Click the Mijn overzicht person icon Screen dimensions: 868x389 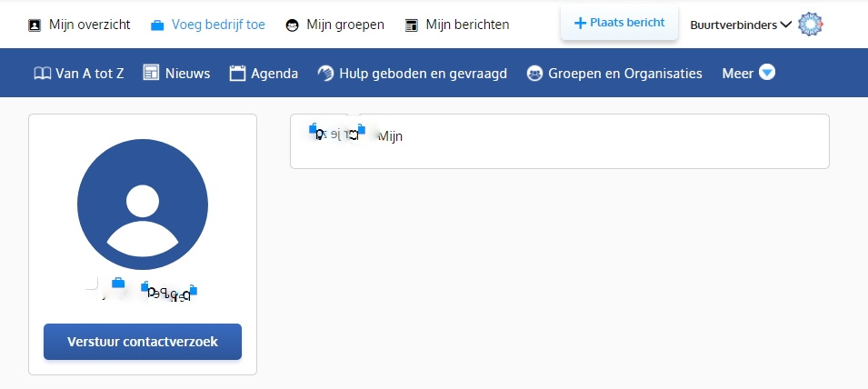pos(35,25)
